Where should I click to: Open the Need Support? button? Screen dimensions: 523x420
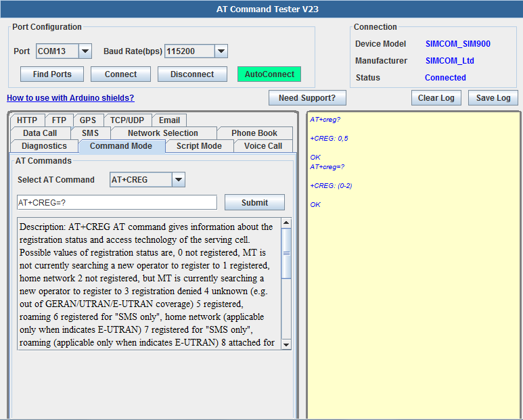(307, 97)
